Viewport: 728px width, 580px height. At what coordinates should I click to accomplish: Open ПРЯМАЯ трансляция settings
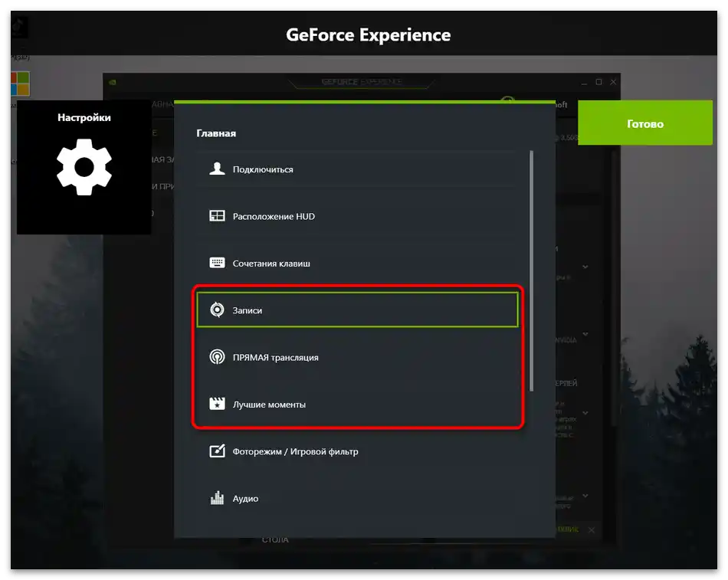(357, 358)
